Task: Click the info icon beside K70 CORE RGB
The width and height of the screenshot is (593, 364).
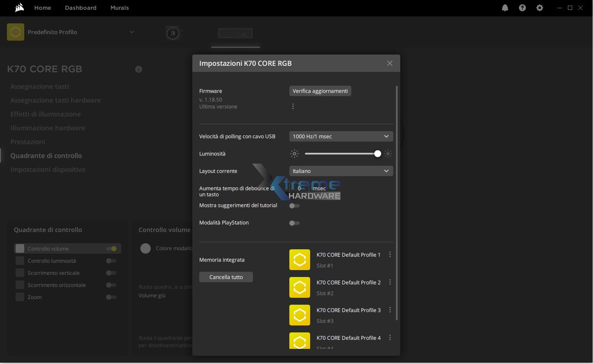Action: pyautogui.click(x=139, y=69)
